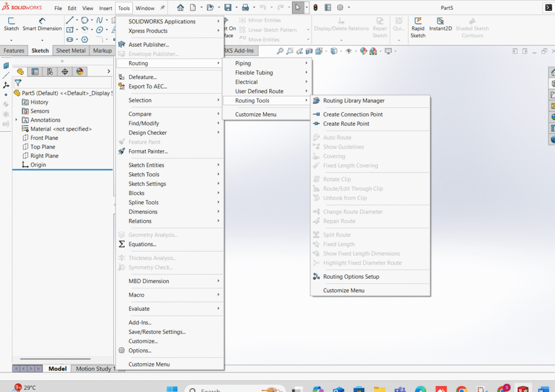555x392 pixels.
Task: Toggle the Hide/Show Items eye icon
Action: click(349, 51)
